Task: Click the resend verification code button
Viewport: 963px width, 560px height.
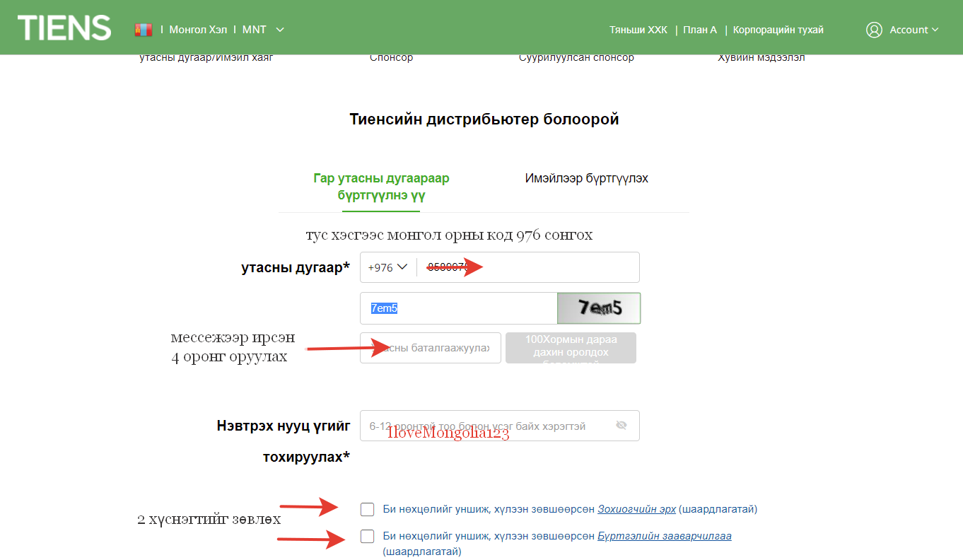Action: pyautogui.click(x=571, y=348)
